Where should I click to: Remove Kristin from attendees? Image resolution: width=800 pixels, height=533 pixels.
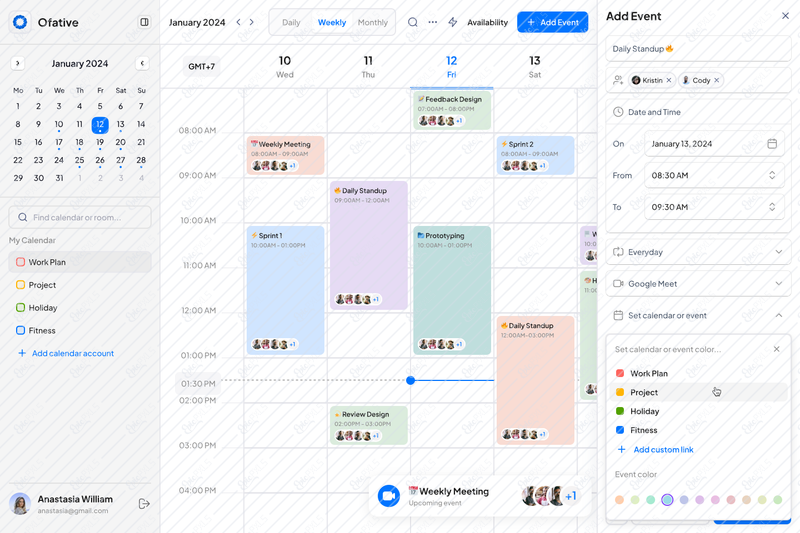[x=669, y=80]
